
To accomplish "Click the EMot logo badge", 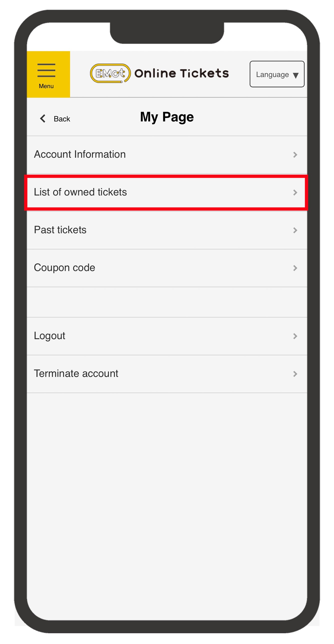I will click(110, 73).
